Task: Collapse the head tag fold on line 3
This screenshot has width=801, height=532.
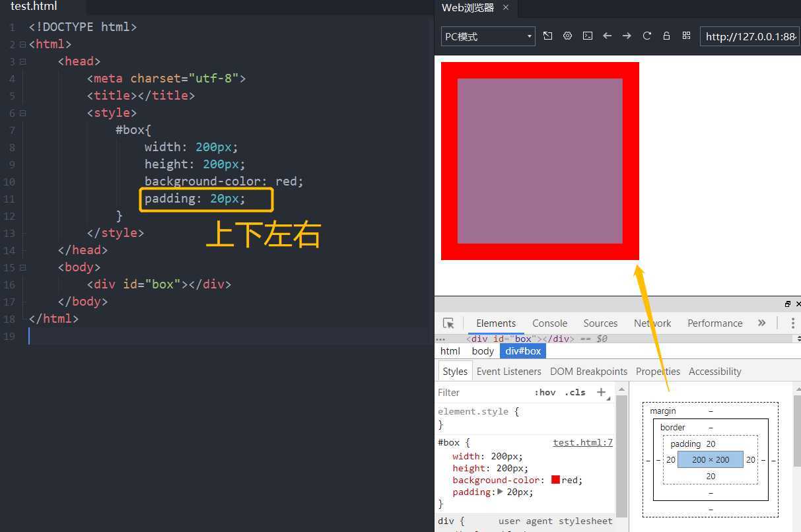Action: (x=22, y=61)
